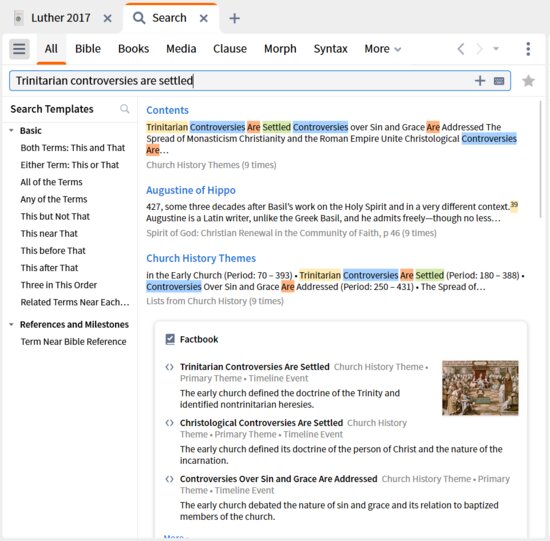Click icon beside Christological Controversies Are Settled
This screenshot has width=550, height=541.
pyautogui.click(x=169, y=423)
